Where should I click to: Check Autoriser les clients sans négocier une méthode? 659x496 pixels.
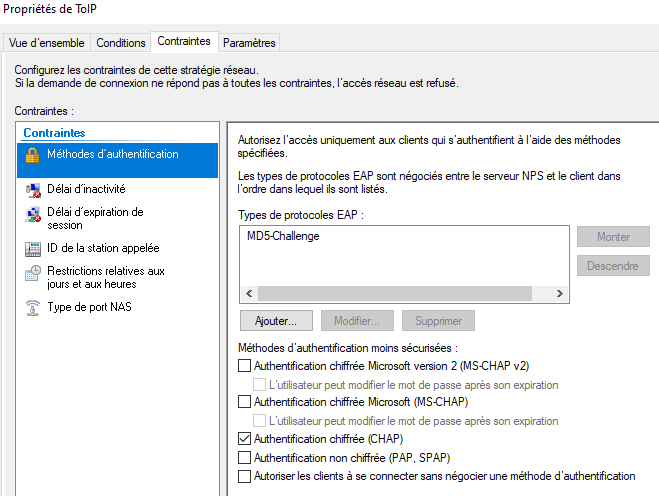[x=244, y=476]
